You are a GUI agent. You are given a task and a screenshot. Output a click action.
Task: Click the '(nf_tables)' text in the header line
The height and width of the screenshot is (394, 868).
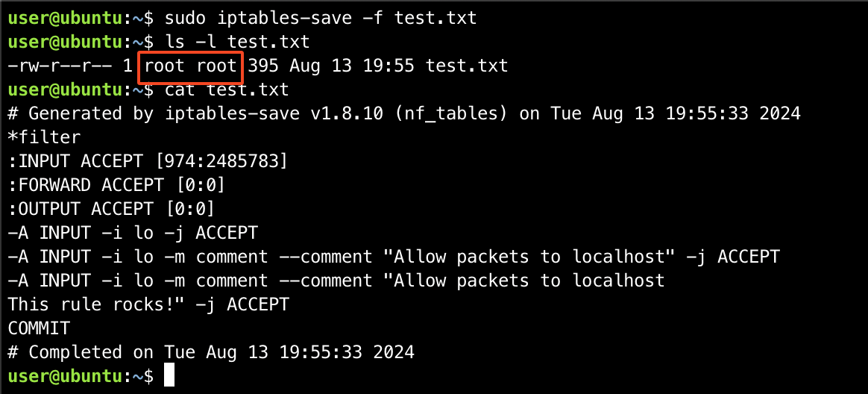[450, 113]
